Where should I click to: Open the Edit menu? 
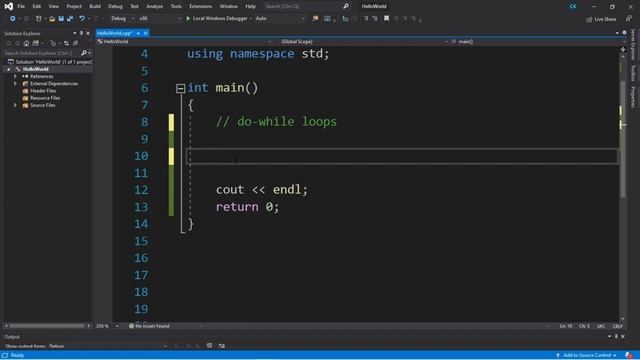tap(37, 6)
